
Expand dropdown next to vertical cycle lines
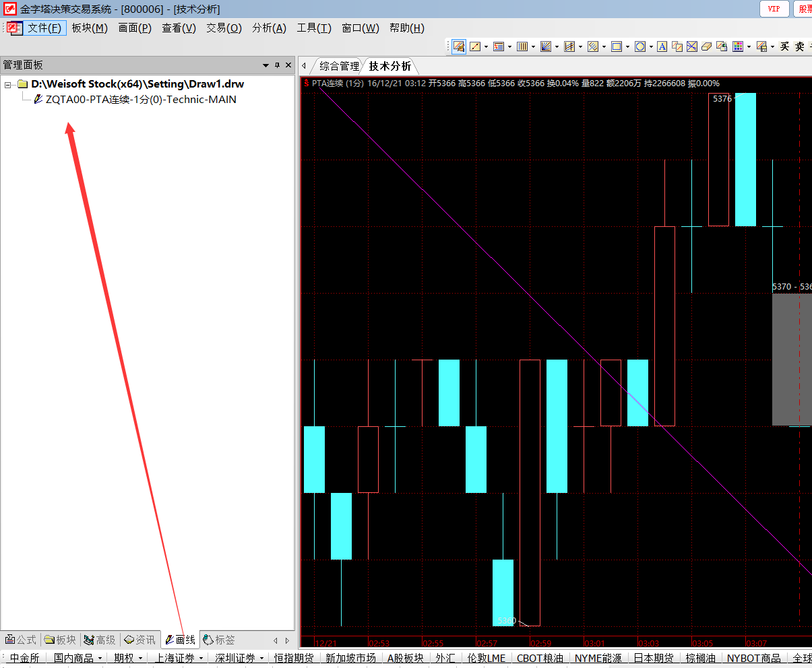(x=533, y=46)
